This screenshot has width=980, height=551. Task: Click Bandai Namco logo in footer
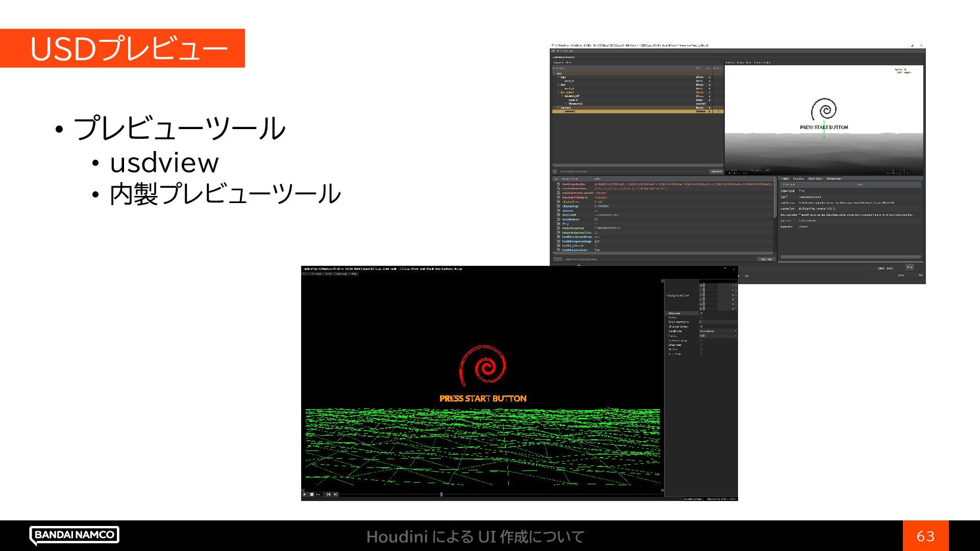[75, 535]
